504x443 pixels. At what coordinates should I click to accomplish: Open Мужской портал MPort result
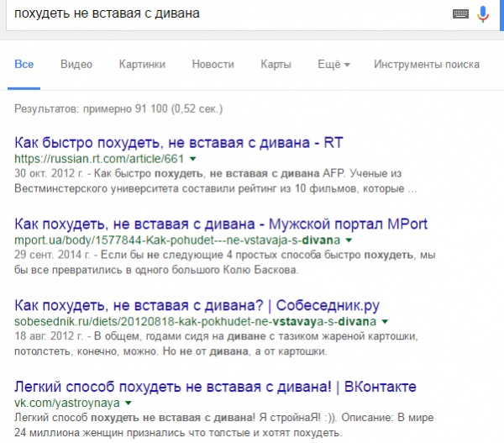[221, 224]
